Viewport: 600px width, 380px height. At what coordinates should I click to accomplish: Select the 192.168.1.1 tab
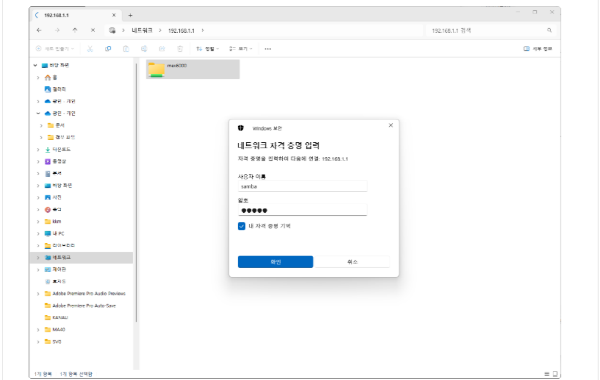pos(75,15)
